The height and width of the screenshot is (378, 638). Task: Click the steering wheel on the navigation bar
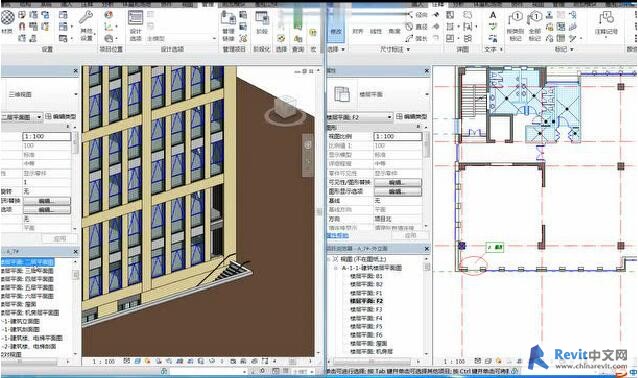click(x=308, y=144)
